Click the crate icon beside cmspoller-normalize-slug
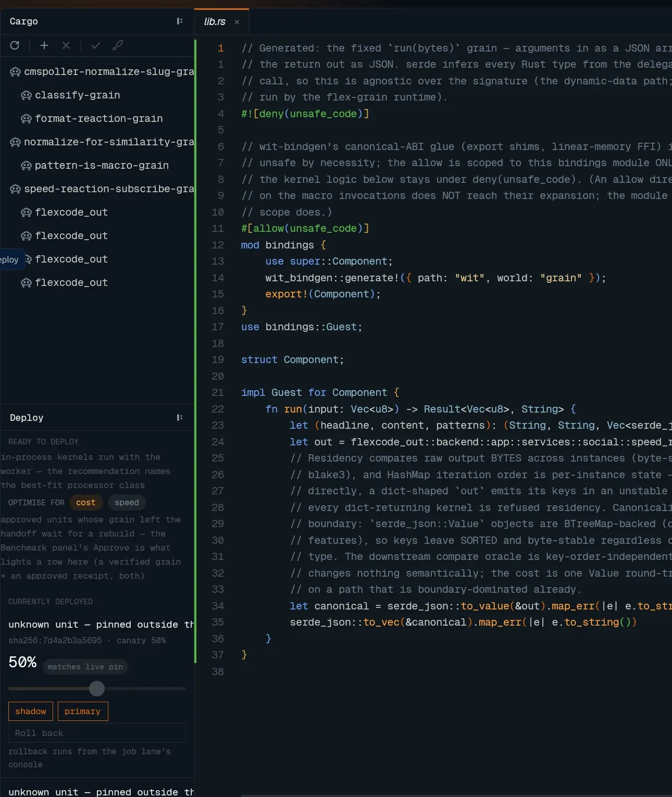672x797 pixels. [15, 72]
